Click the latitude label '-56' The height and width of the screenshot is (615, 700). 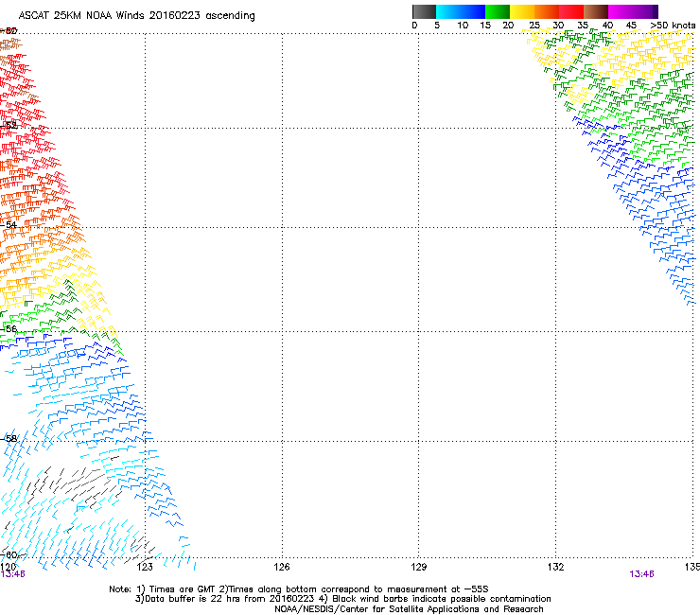point(9,328)
